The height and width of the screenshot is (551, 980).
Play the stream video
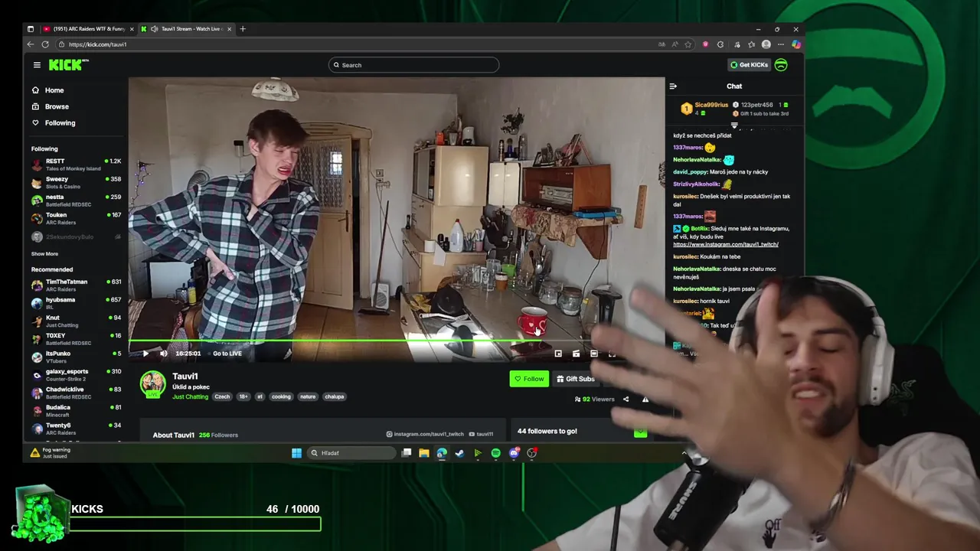click(145, 354)
